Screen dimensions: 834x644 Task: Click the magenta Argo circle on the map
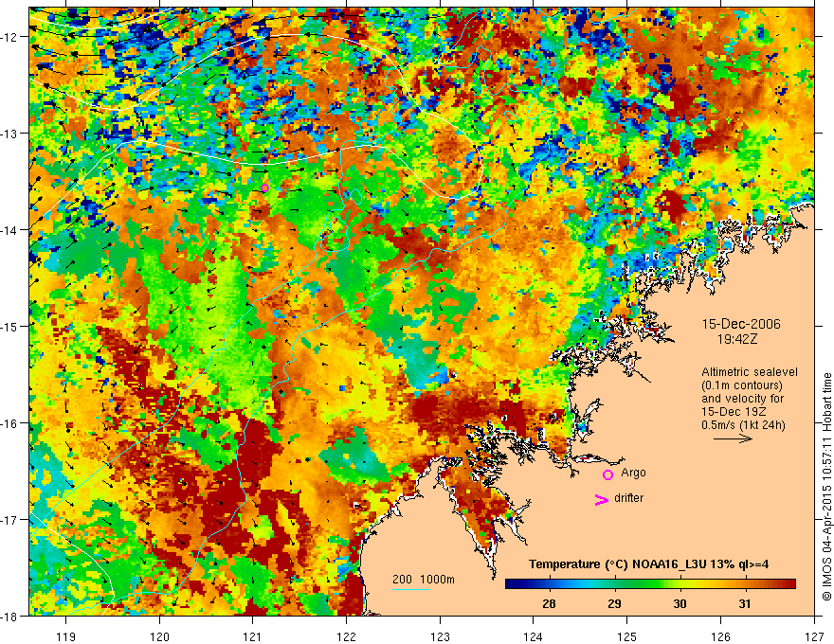click(264, 188)
